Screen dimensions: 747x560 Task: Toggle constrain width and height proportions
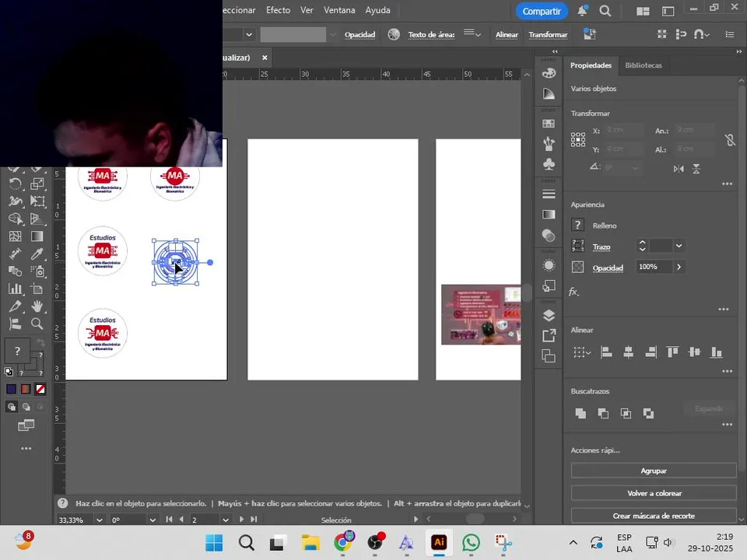coord(730,139)
